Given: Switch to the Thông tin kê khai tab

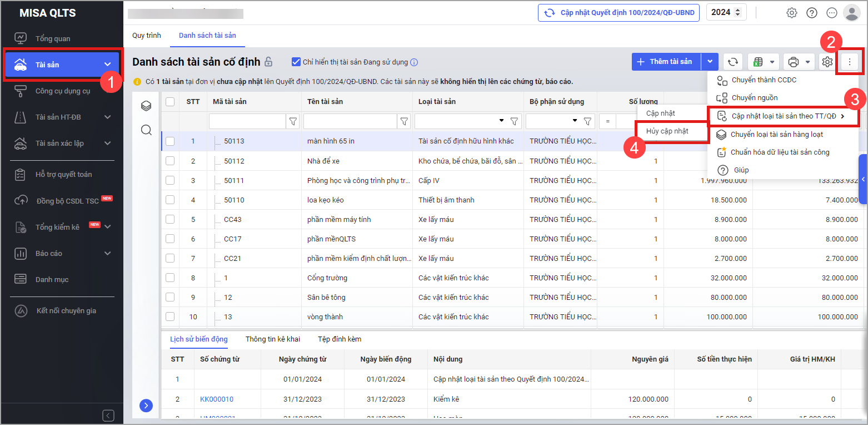Looking at the screenshot, I should (x=272, y=339).
